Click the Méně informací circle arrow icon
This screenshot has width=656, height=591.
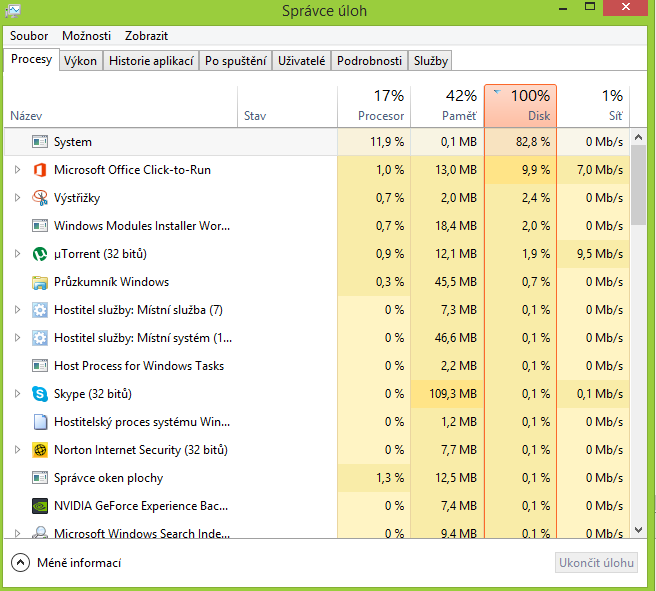pos(20,563)
